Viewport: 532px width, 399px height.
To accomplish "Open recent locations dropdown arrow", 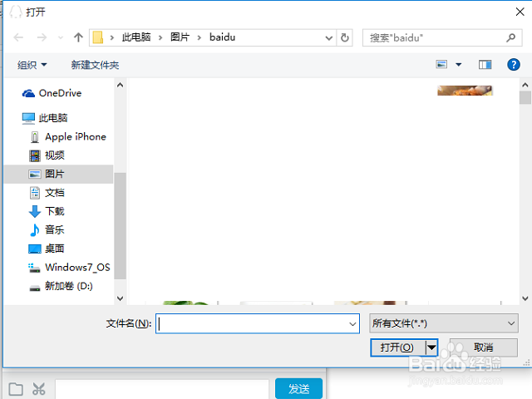I will coord(61,37).
